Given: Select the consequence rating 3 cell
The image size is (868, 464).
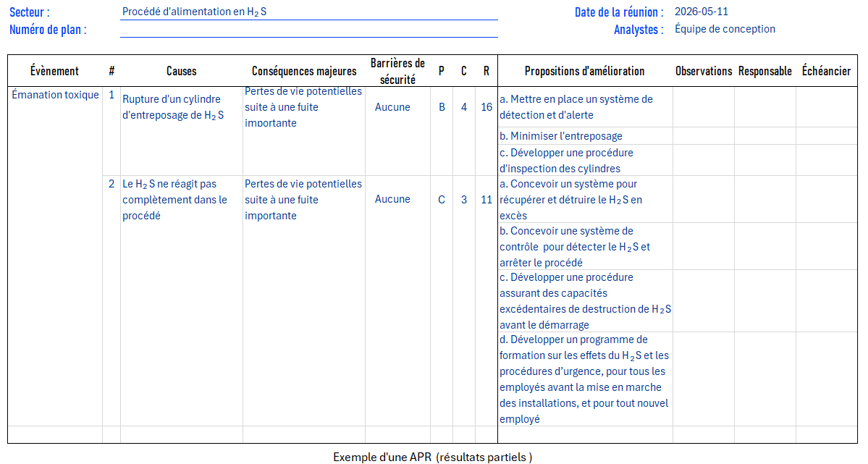Looking at the screenshot, I should (464, 199).
